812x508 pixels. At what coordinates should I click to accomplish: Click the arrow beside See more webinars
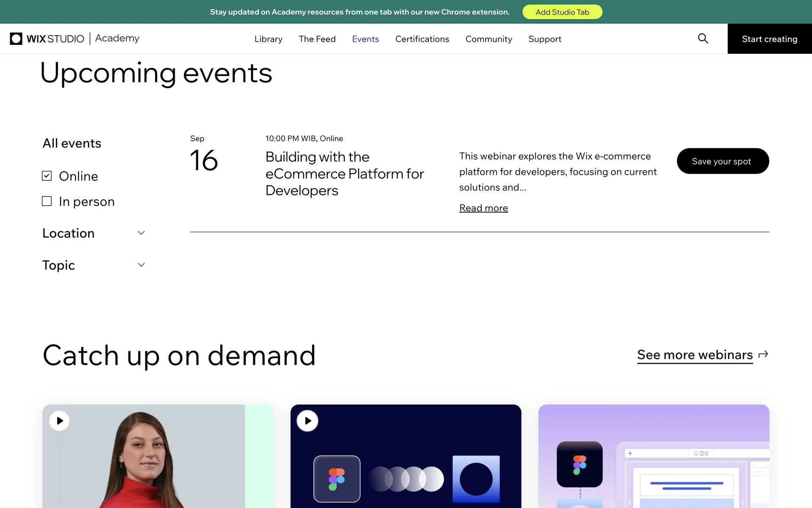[x=763, y=354]
